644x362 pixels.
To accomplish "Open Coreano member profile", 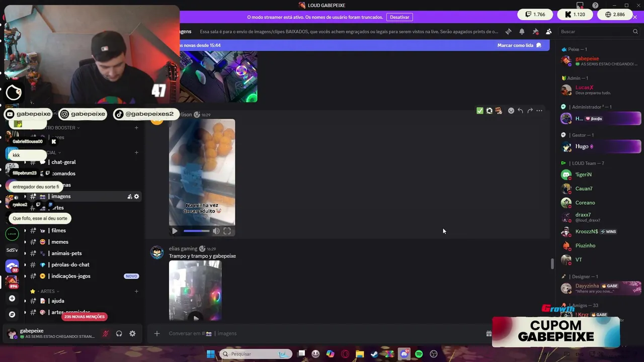I will coord(599,203).
